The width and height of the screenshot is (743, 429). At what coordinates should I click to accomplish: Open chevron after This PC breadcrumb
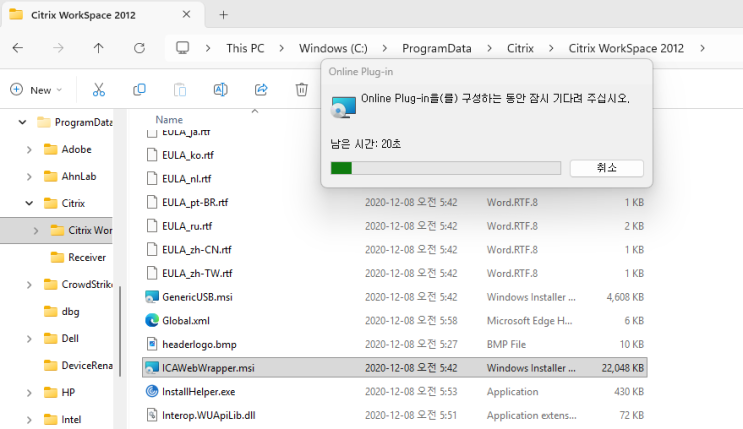281,48
